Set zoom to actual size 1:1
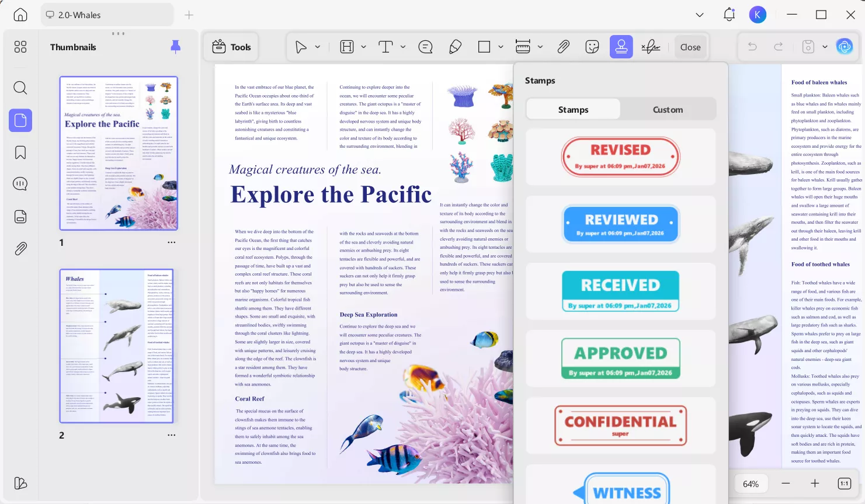 [x=845, y=484]
